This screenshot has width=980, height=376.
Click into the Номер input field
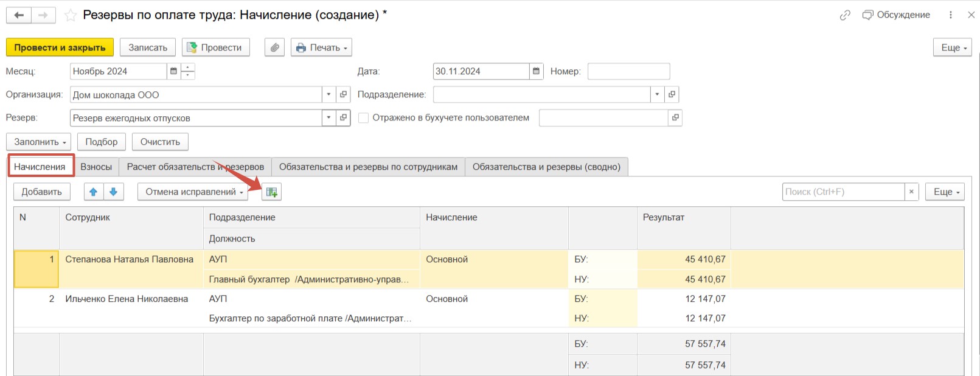coord(628,71)
